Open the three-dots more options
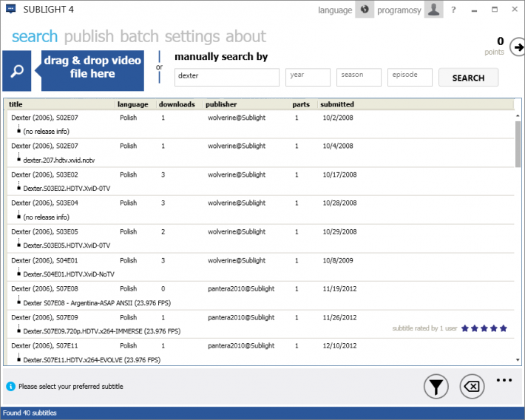 tap(504, 380)
